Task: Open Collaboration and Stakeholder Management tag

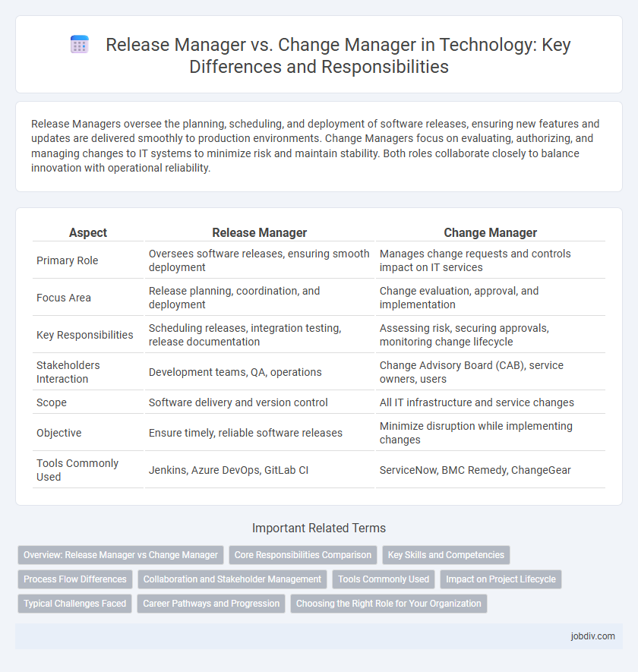Action: [x=232, y=579]
